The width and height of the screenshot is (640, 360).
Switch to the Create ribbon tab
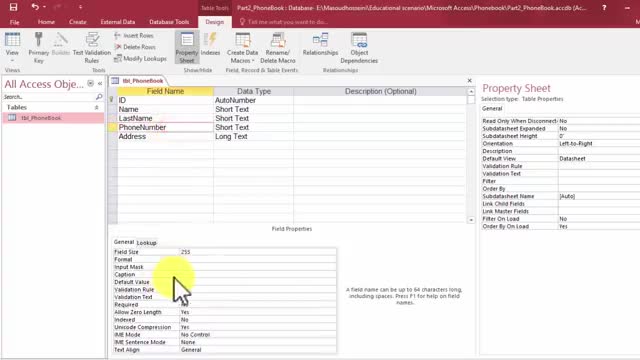[x=78, y=22]
